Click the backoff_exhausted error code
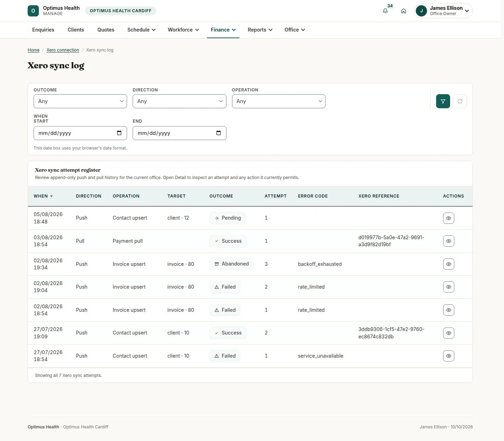504x441 pixels. click(x=320, y=264)
